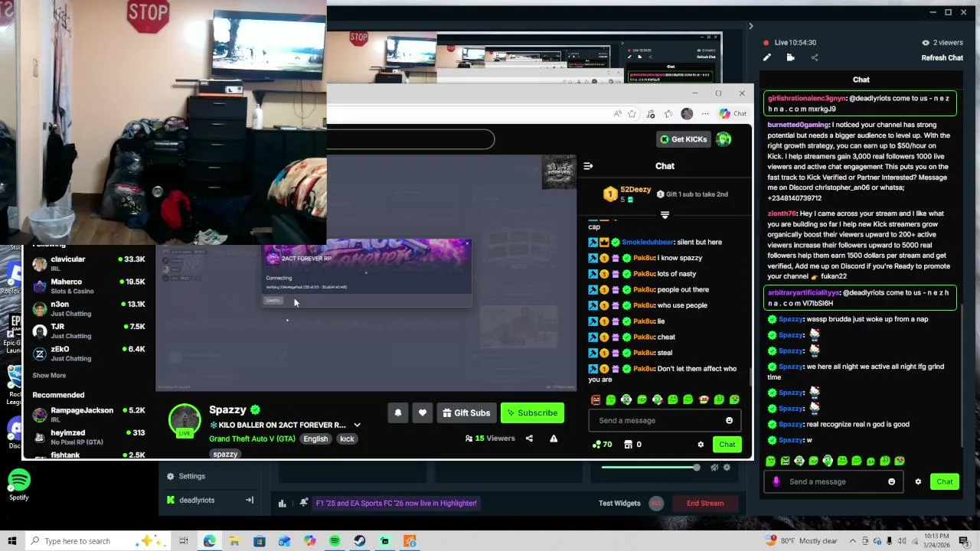Toggle the REC recording button
The width and height of the screenshot is (980, 551).
656,504
